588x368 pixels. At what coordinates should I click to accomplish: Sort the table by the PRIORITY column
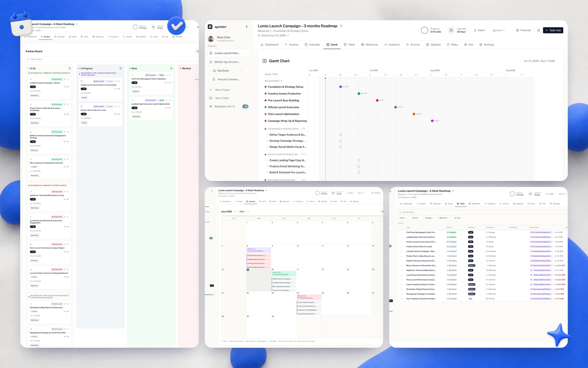point(472,228)
